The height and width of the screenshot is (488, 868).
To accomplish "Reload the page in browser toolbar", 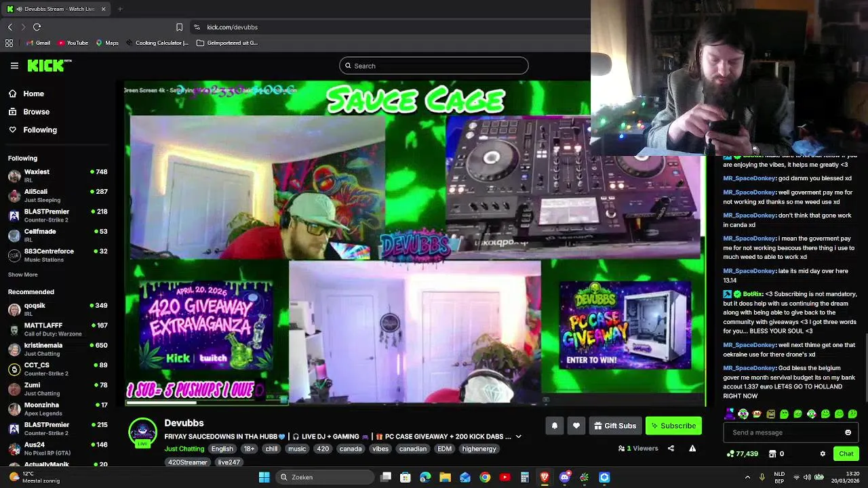I will (x=37, y=27).
